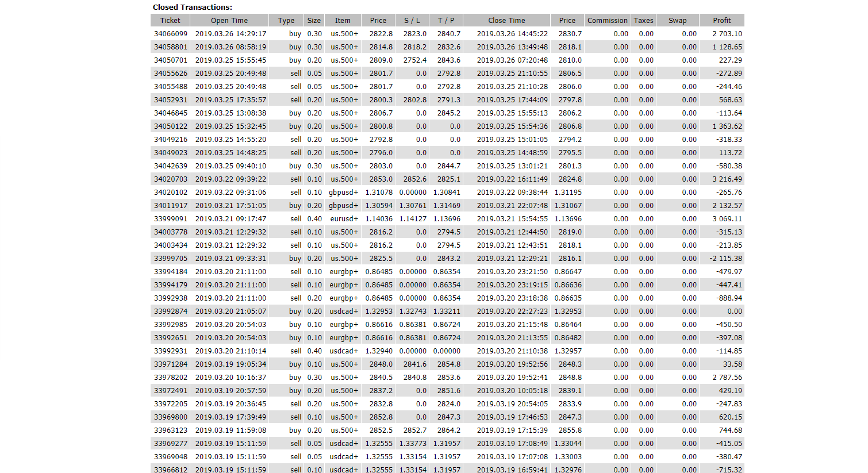Click close time 2019.03.26 14:45:22
868x473 pixels.
pyautogui.click(x=512, y=34)
